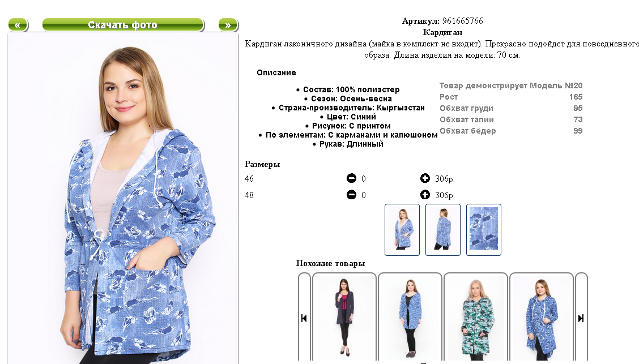Click the large main product photo

pos(123,199)
